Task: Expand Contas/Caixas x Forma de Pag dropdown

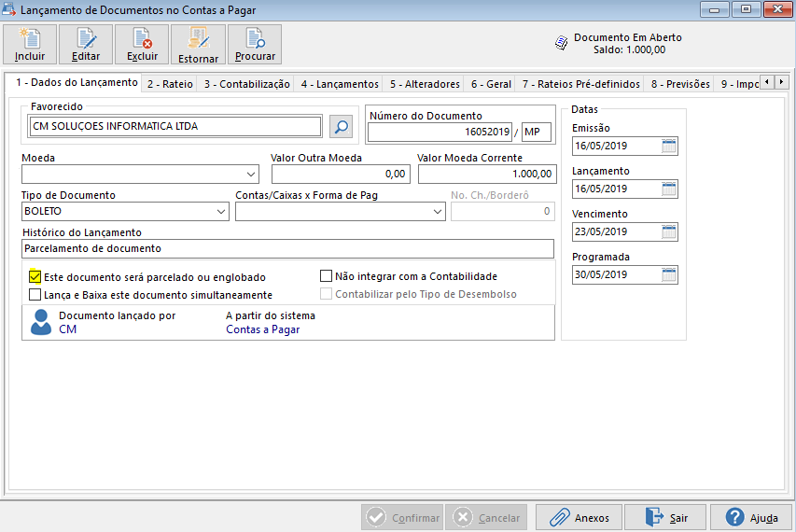Action: [438, 211]
